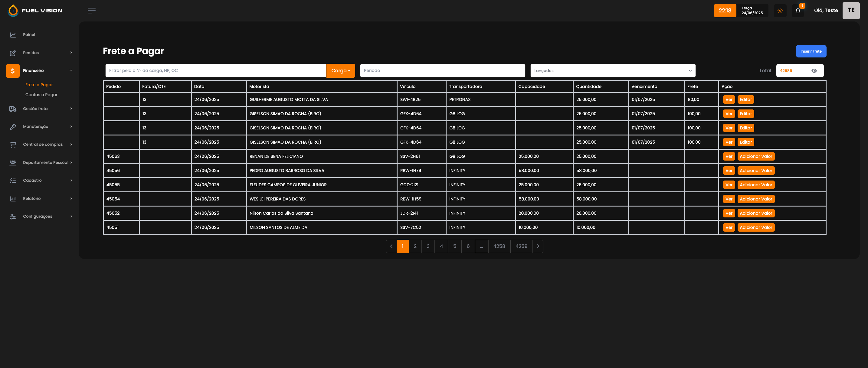Go to page 4259 in the pagination
Screen dimensions: 868x368
click(521, 246)
